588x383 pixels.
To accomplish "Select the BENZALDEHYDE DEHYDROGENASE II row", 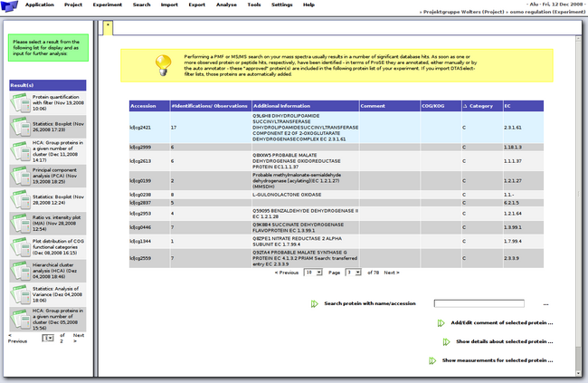I will pos(337,214).
